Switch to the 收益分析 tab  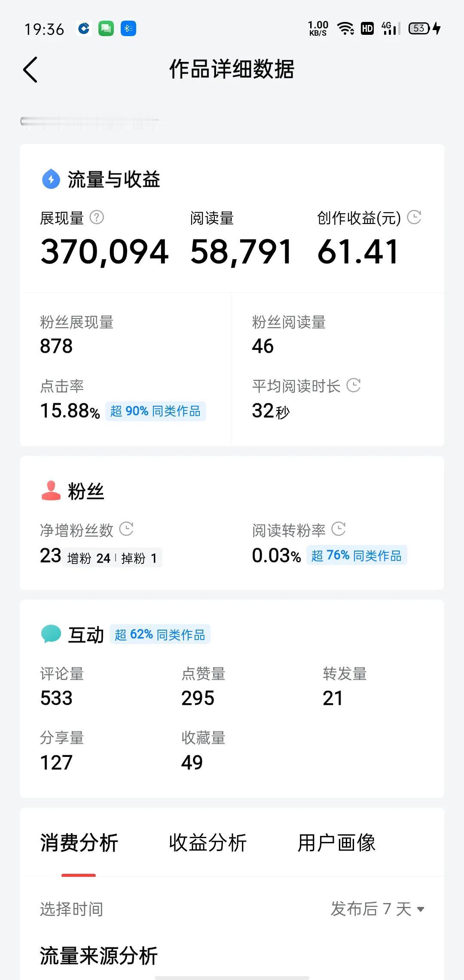(x=208, y=842)
